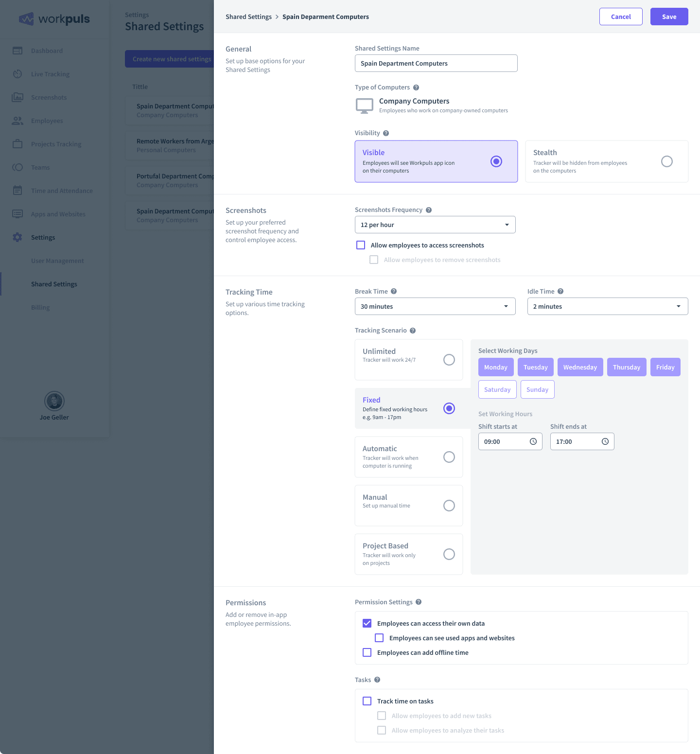The width and height of the screenshot is (700, 754).
Task: Select the Live Tracking icon
Action: pyautogui.click(x=17, y=74)
